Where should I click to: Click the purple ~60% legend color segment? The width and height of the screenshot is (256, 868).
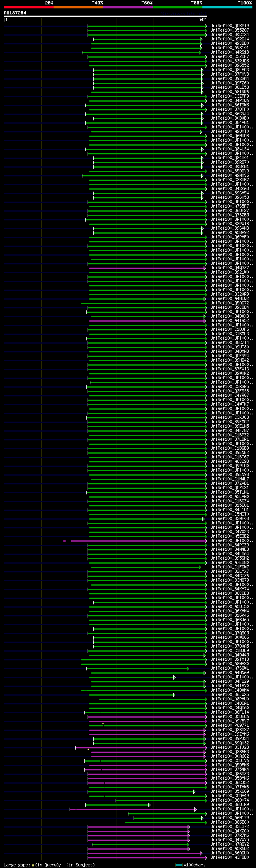(128, 7)
